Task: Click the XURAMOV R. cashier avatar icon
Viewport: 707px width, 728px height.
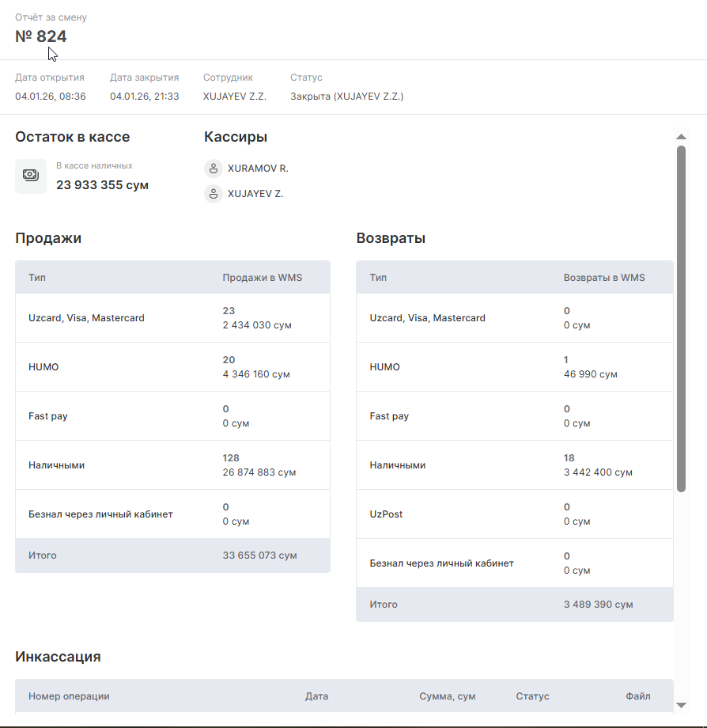Action: tap(213, 169)
